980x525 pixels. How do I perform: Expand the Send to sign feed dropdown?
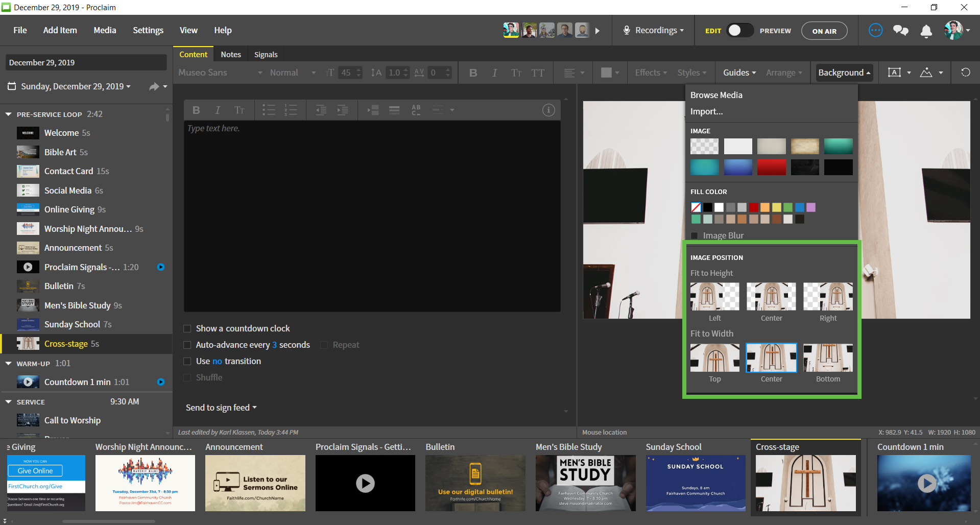coord(221,408)
